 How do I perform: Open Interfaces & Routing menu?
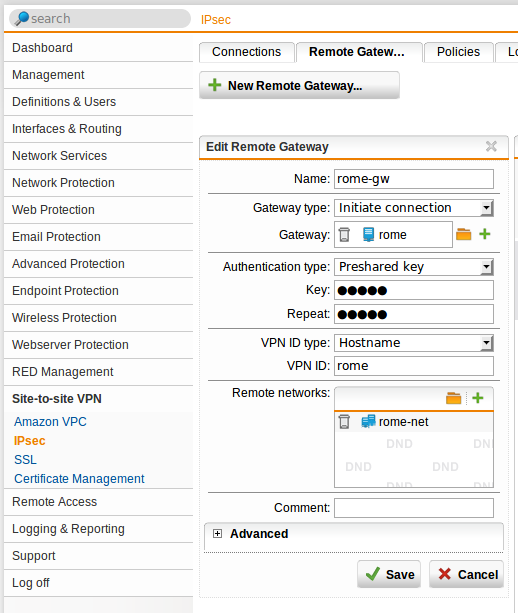(x=99, y=129)
